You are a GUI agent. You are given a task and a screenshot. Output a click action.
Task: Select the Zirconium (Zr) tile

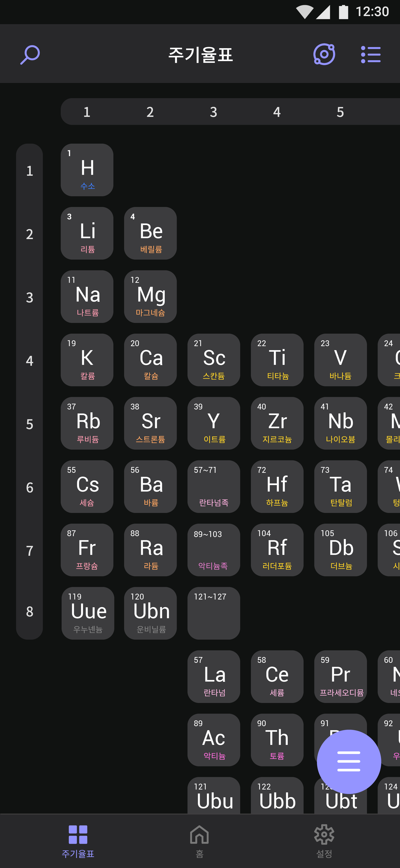point(277,423)
